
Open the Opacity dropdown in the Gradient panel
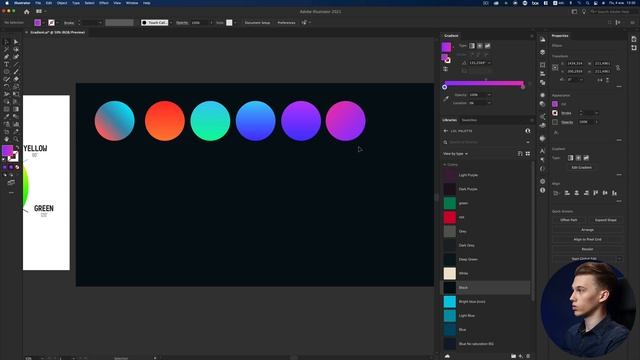click(x=489, y=95)
